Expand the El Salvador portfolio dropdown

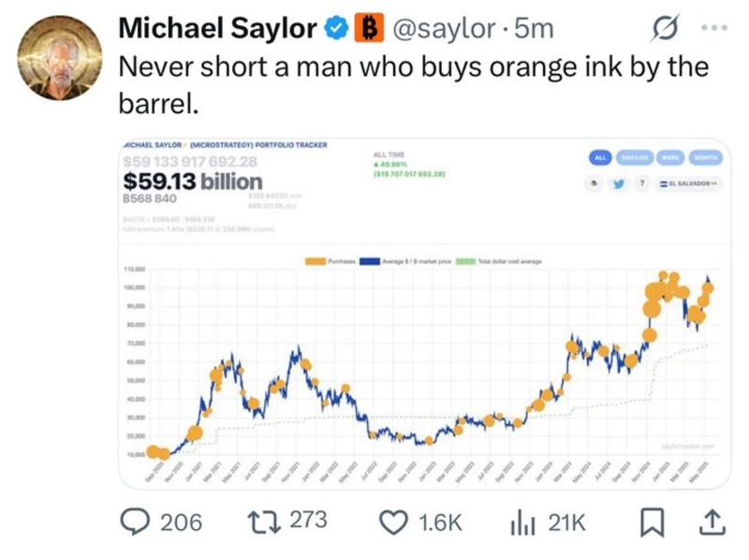click(x=690, y=184)
